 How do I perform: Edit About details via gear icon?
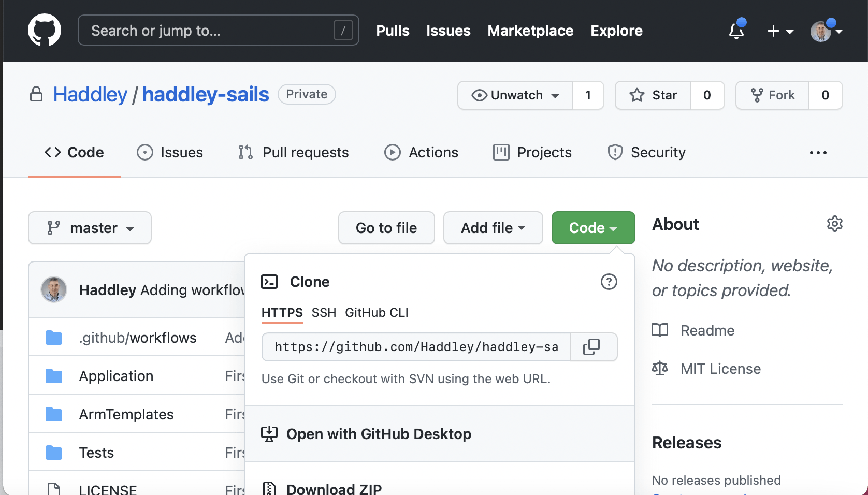coord(834,224)
